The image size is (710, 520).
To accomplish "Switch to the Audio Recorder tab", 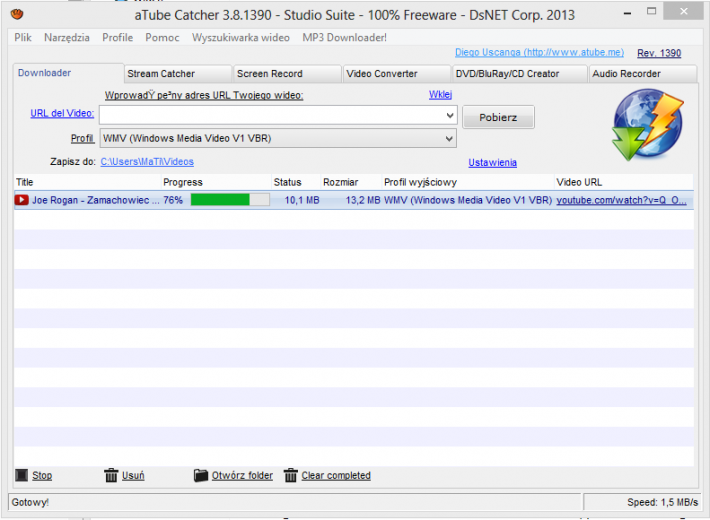I will point(643,74).
